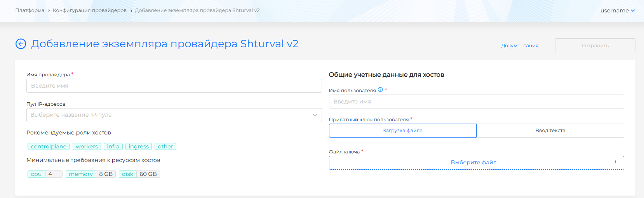Image resolution: width=644 pixels, height=198 pixels.
Task: Open the username account dropdown
Action: pyautogui.click(x=617, y=10)
